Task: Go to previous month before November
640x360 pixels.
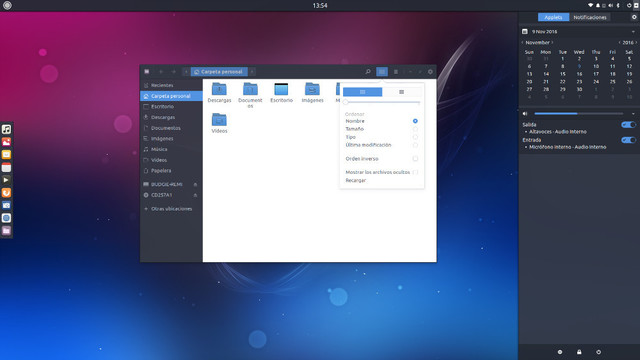Action: pyautogui.click(x=522, y=42)
